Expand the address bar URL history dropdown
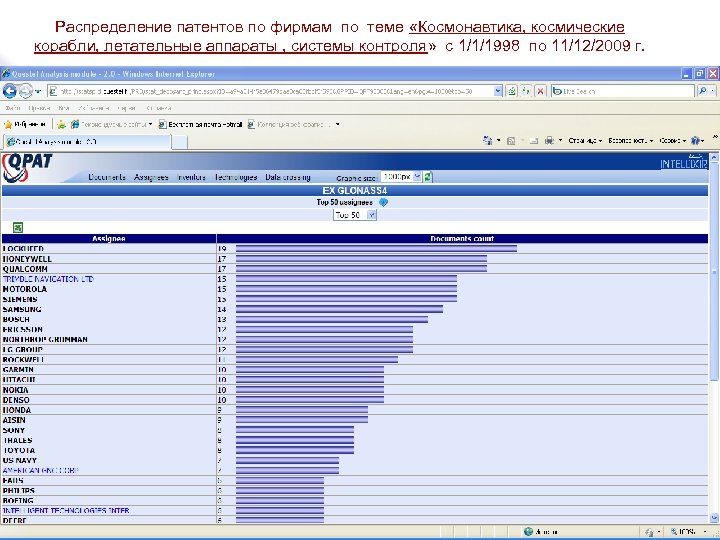The image size is (720, 540). click(x=498, y=91)
